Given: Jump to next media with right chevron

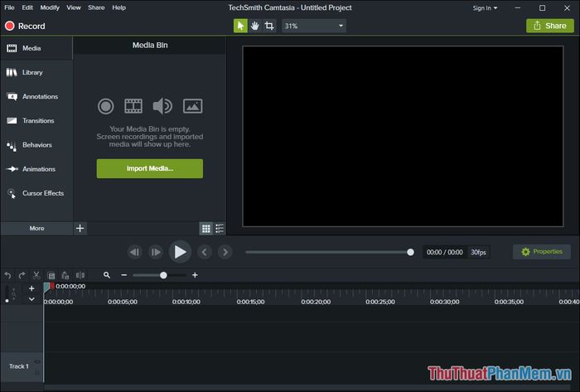Looking at the screenshot, I should pos(225,252).
